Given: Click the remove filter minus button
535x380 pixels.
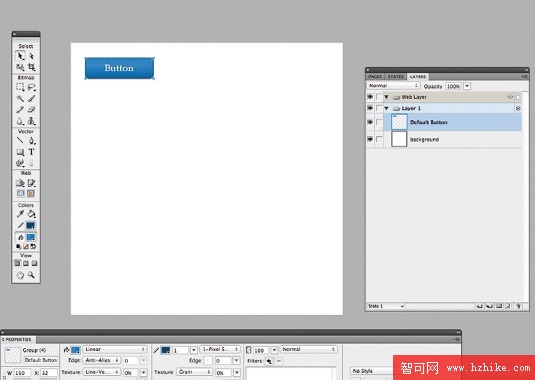Looking at the screenshot, I should coord(279,361).
